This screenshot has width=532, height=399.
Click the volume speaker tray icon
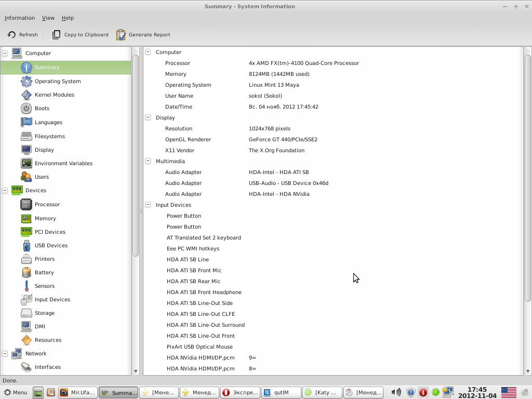tap(396, 392)
